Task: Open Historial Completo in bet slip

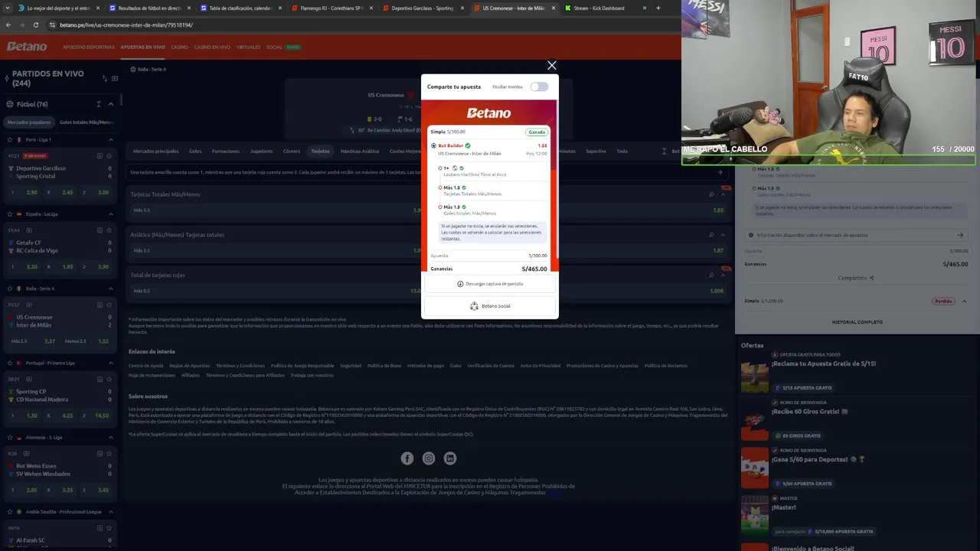Action: click(x=857, y=322)
